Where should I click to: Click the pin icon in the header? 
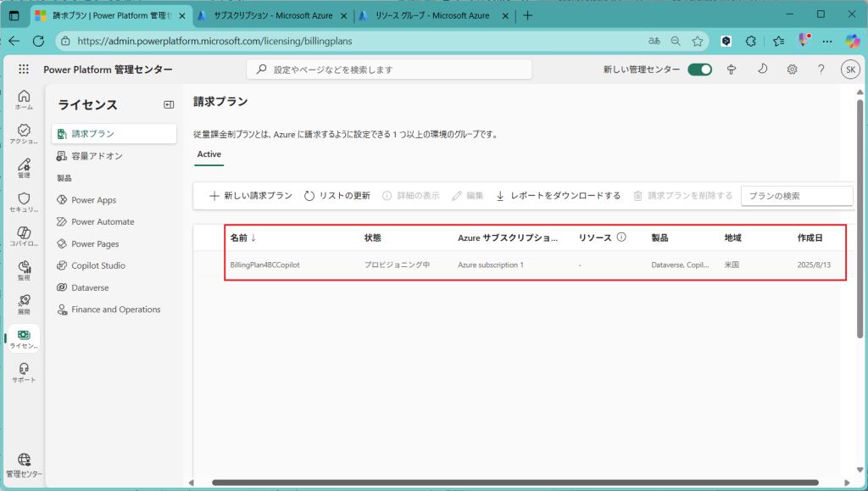click(732, 70)
